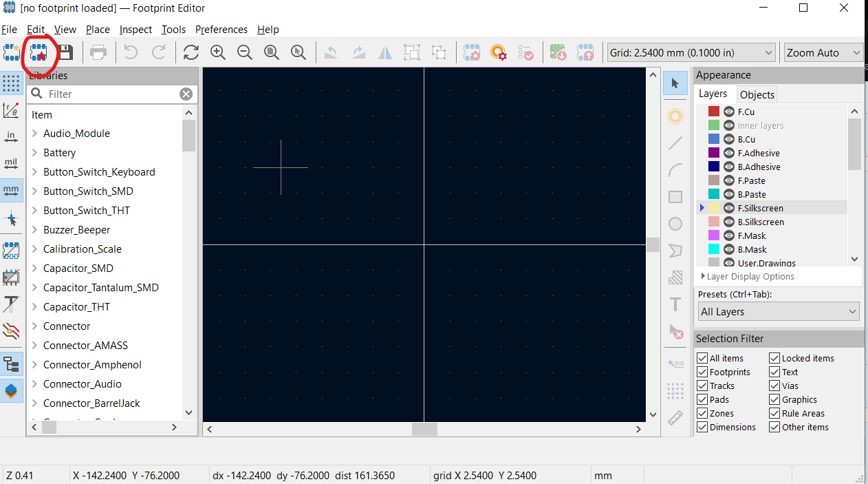Switch to the Layers tab

click(713, 94)
